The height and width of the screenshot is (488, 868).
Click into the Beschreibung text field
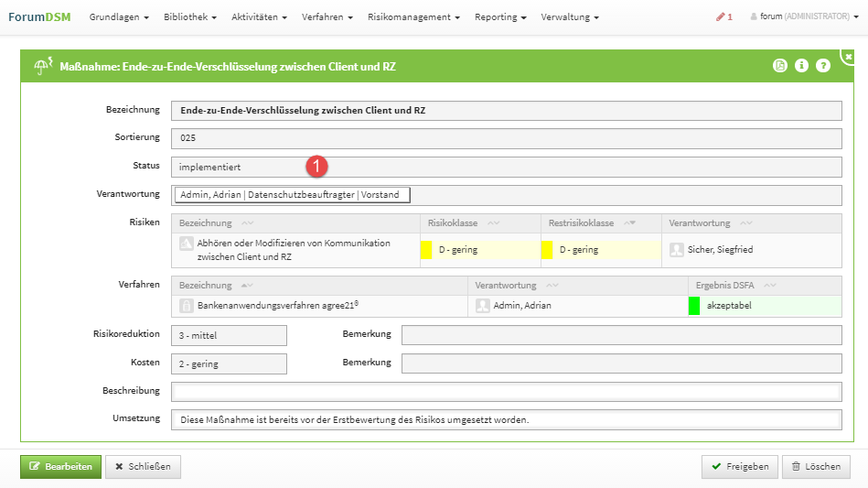(x=506, y=392)
